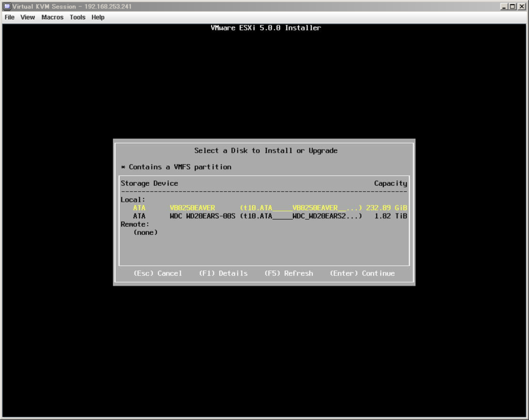Open the Macros menu
This screenshot has width=529, height=420.
pos(52,17)
